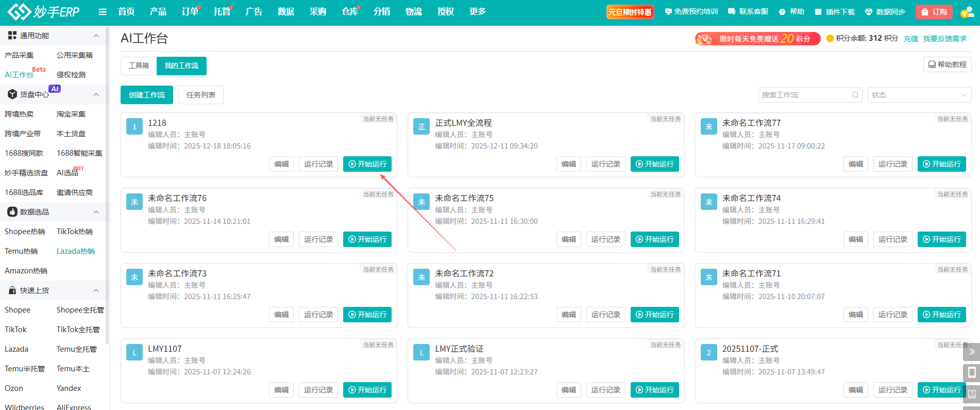Open the 状态 filter dropdown
Image resolution: width=980 pixels, height=410 pixels.
coord(919,95)
